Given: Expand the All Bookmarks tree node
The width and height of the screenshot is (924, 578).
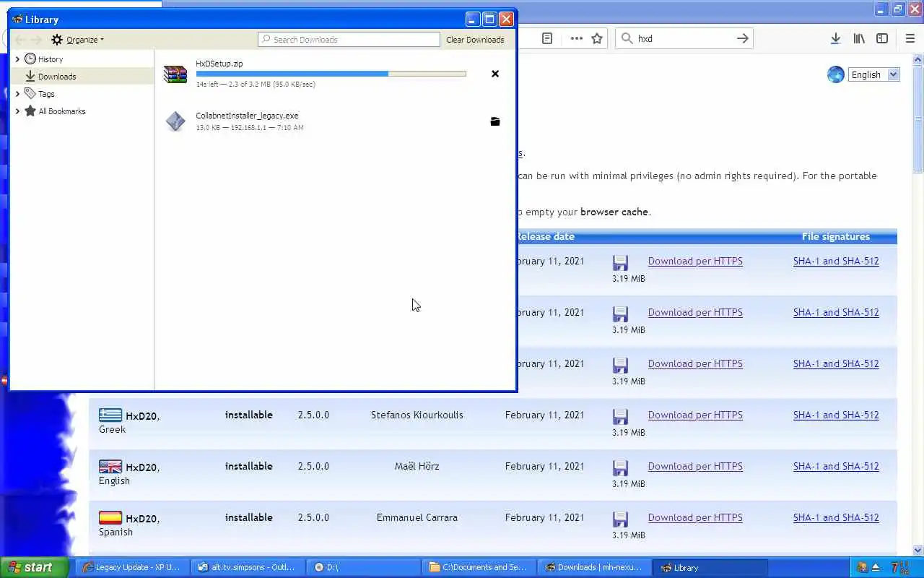Looking at the screenshot, I should click(x=17, y=111).
